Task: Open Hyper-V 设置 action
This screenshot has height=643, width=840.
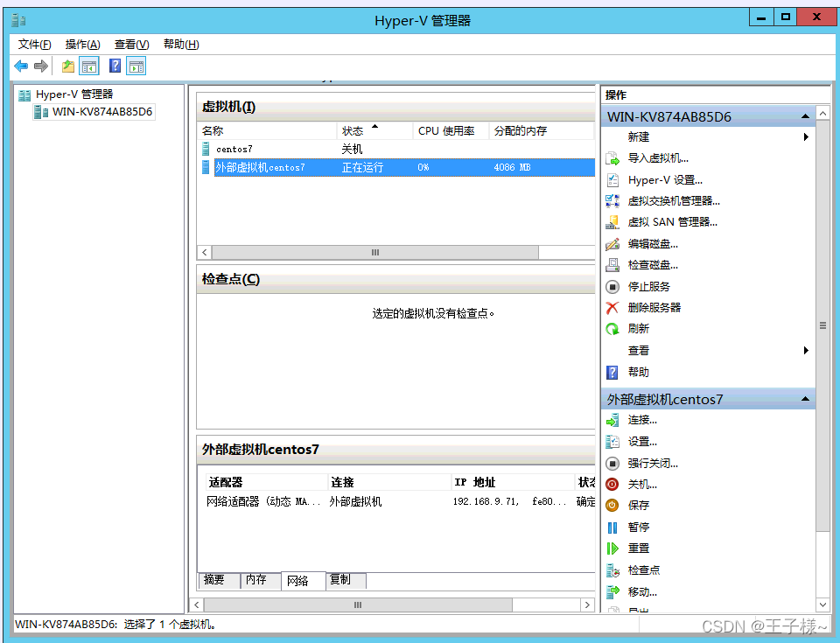Action: tap(665, 180)
